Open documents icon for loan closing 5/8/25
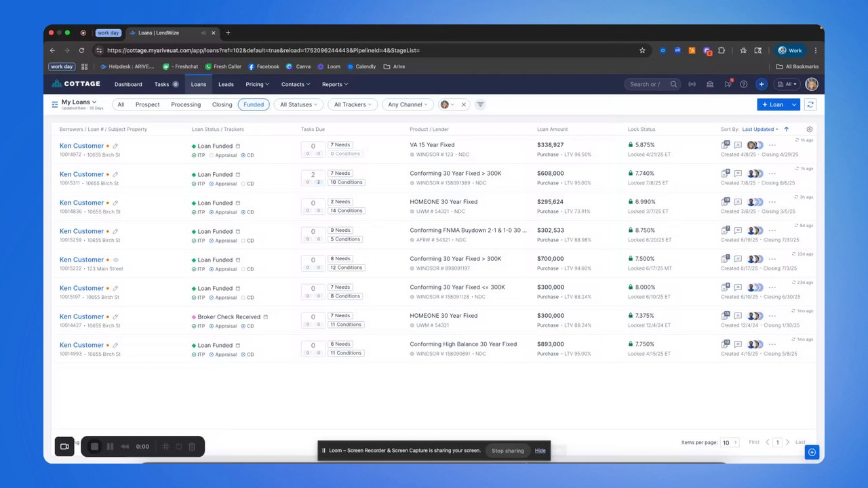Viewport: 868px width, 488px height. (726, 344)
